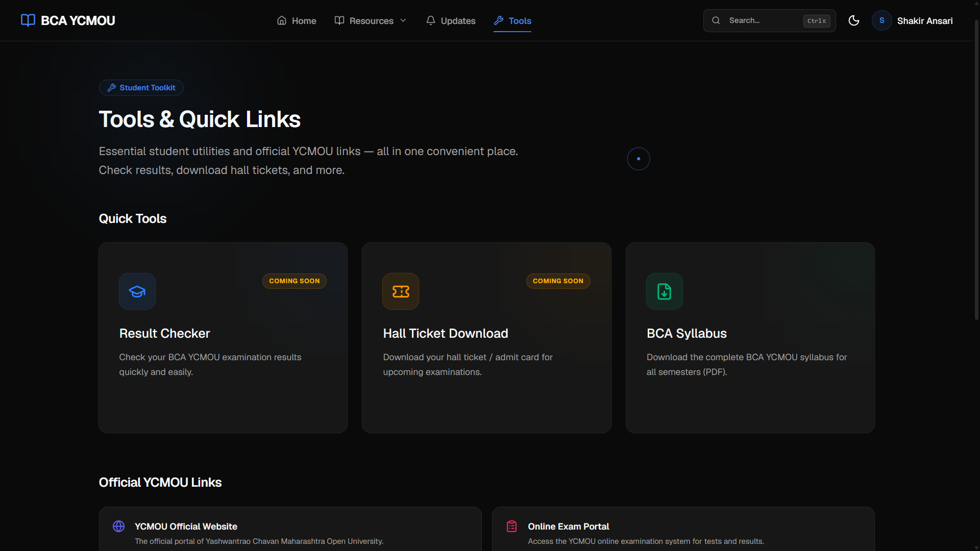Expand the Resources dropdown chevron
The width and height of the screenshot is (980, 551).
[x=403, y=20]
